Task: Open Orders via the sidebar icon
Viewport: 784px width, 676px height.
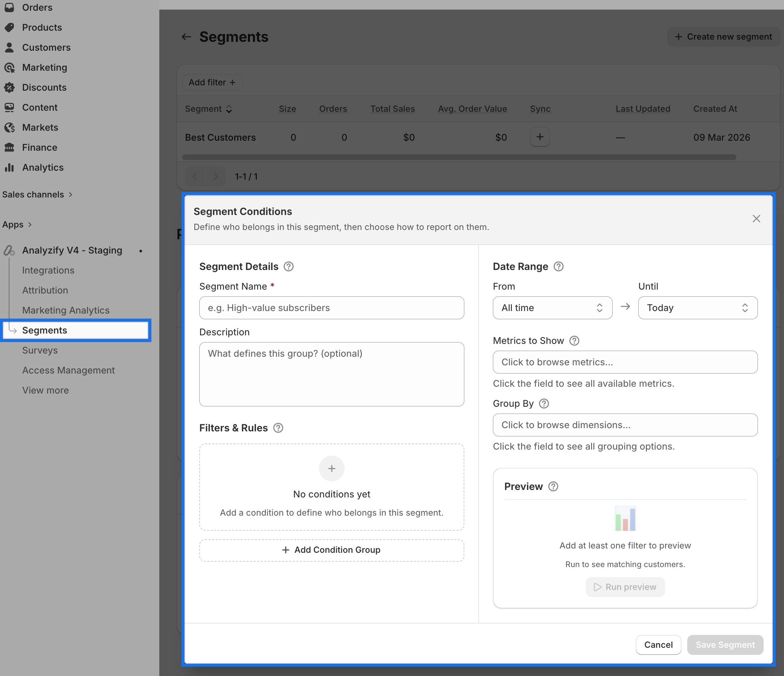Action: pos(9,7)
